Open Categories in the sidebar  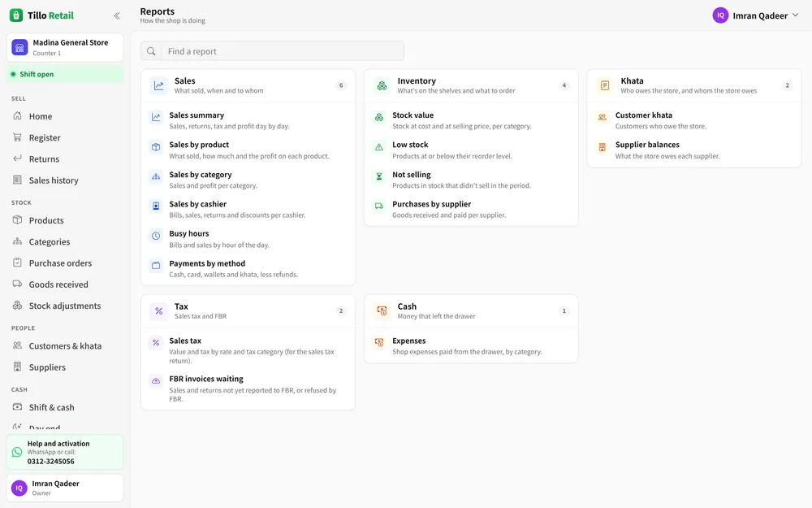65,241
